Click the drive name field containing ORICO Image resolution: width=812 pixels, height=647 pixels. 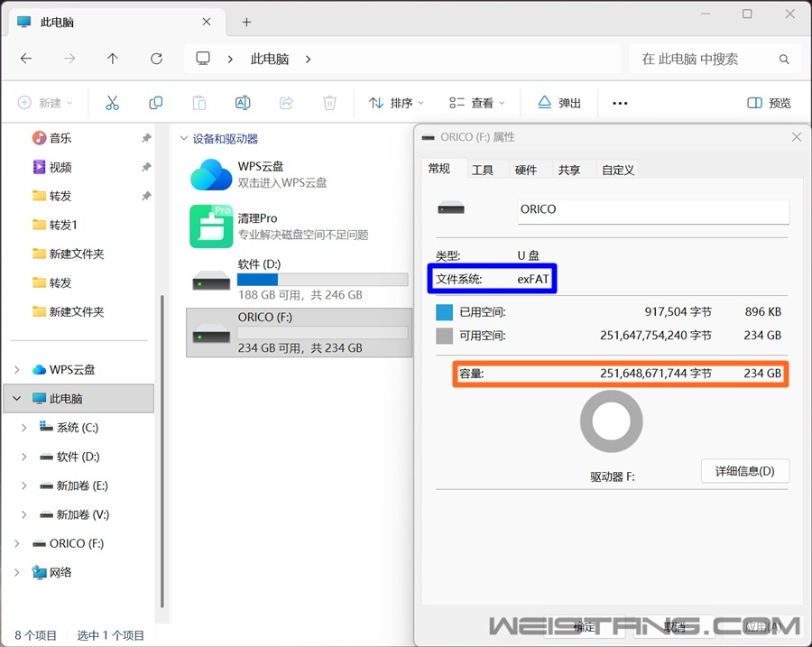(653, 211)
